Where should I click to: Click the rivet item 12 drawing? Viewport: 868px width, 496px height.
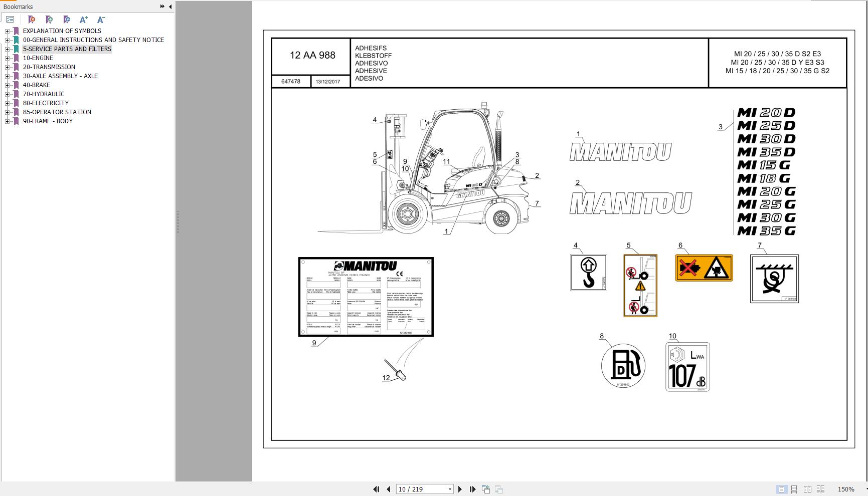coord(395,370)
